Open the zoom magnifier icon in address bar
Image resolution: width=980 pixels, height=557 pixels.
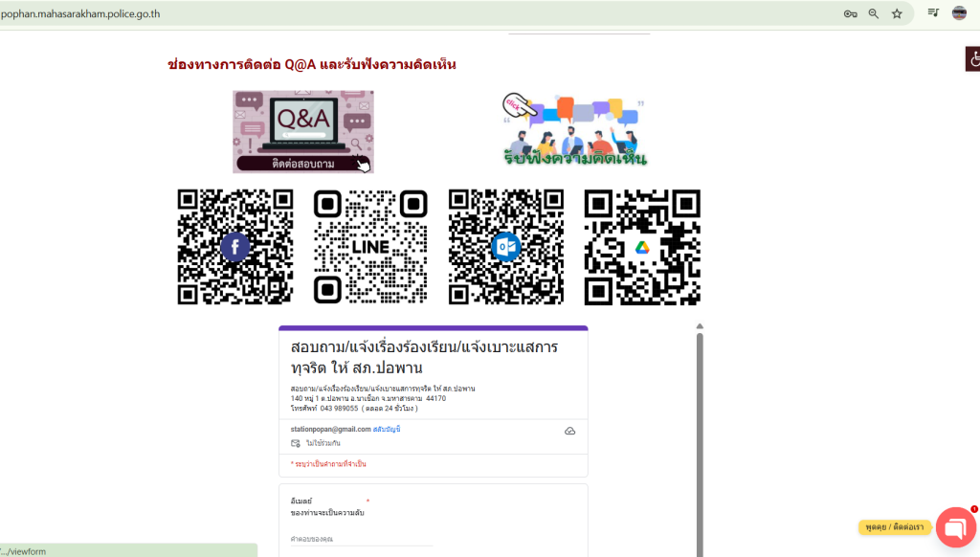[x=873, y=13]
